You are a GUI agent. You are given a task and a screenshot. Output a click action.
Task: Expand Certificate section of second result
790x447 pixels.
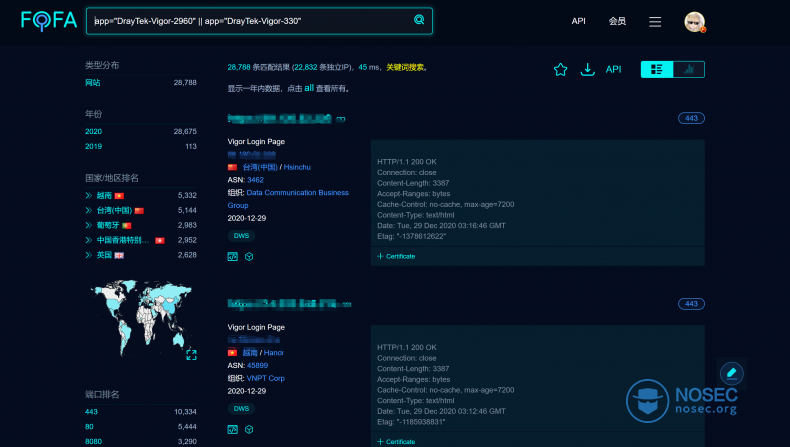tap(396, 442)
